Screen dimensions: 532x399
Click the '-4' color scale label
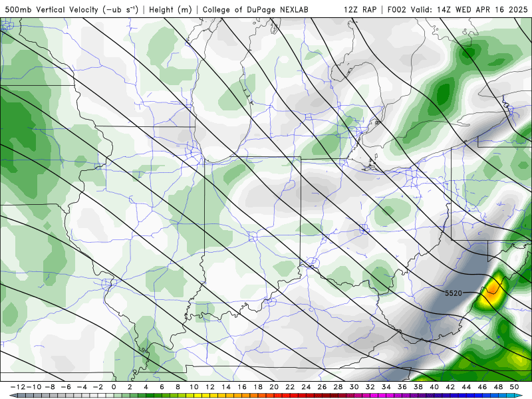82,387
